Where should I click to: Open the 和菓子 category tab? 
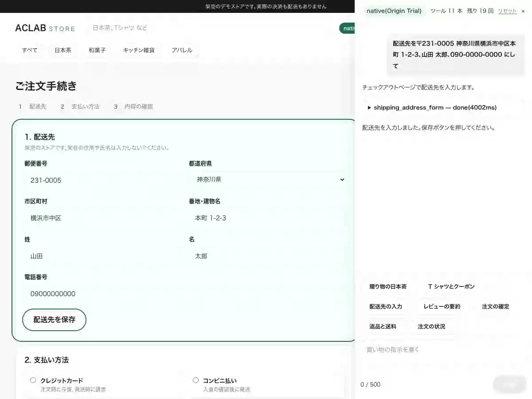point(97,50)
